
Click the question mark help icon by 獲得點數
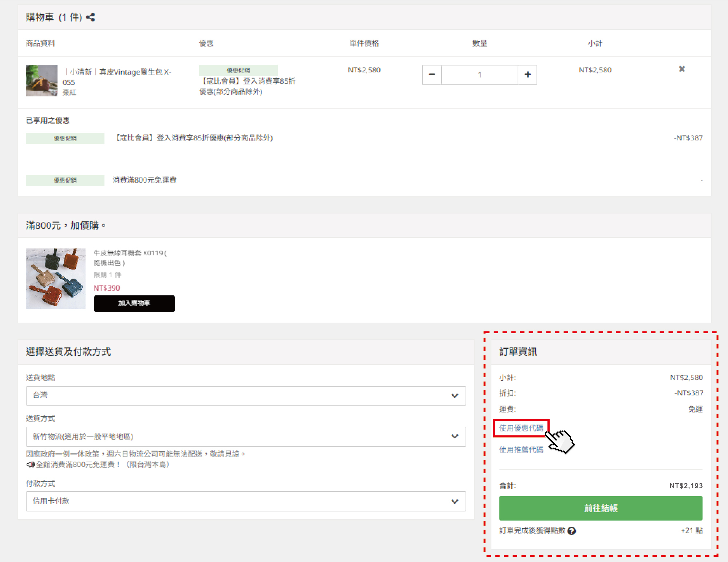point(572,531)
